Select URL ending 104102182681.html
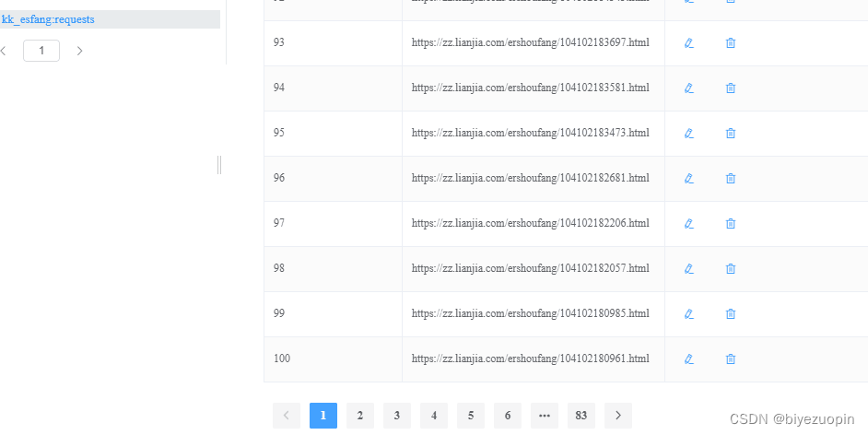This screenshot has width=868, height=435. (531, 178)
